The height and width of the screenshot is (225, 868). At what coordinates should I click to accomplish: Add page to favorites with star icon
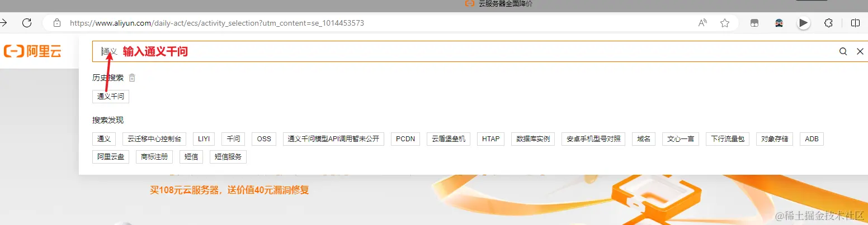click(x=725, y=23)
